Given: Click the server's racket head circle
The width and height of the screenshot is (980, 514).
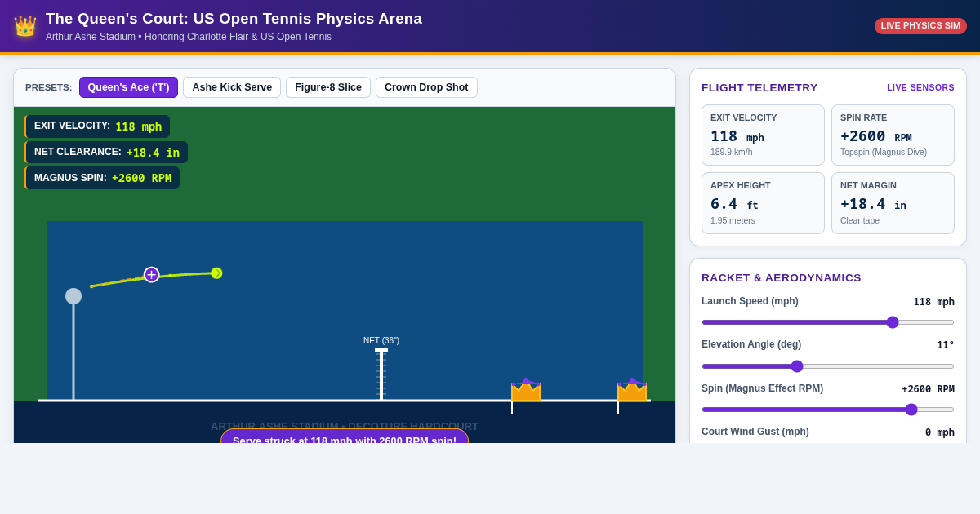Looking at the screenshot, I should pyautogui.click(x=73, y=296).
